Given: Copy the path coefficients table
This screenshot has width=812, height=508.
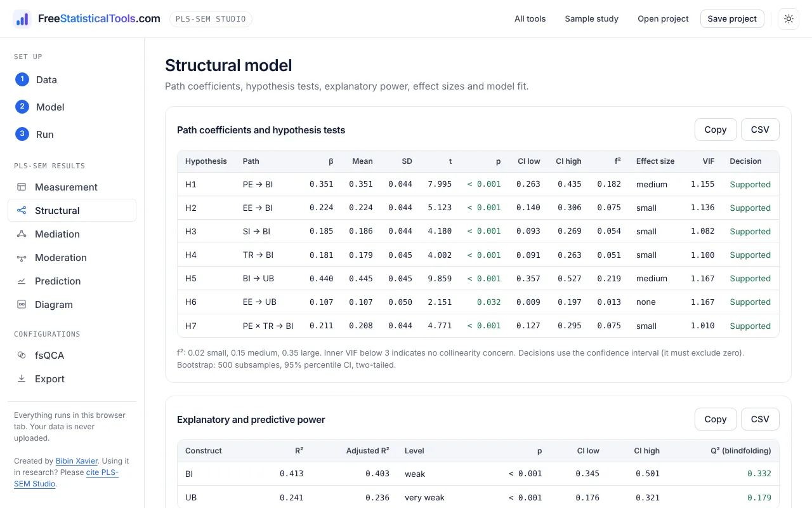Looking at the screenshot, I should tap(716, 130).
